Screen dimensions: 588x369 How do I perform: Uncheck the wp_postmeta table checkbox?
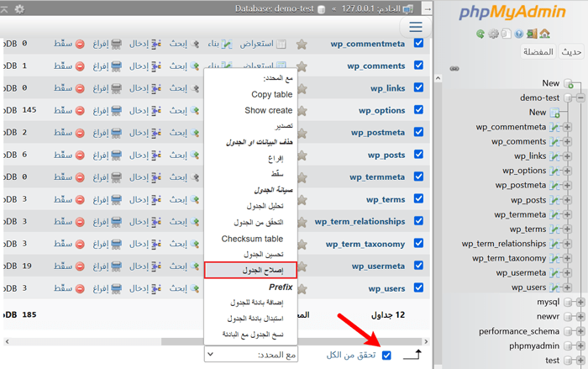click(418, 132)
